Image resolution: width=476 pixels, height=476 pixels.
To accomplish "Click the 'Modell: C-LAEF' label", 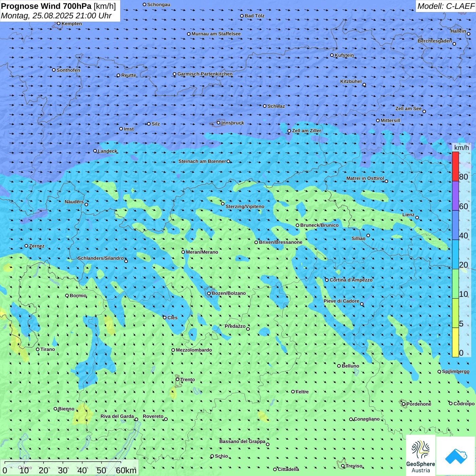I will point(446,6).
